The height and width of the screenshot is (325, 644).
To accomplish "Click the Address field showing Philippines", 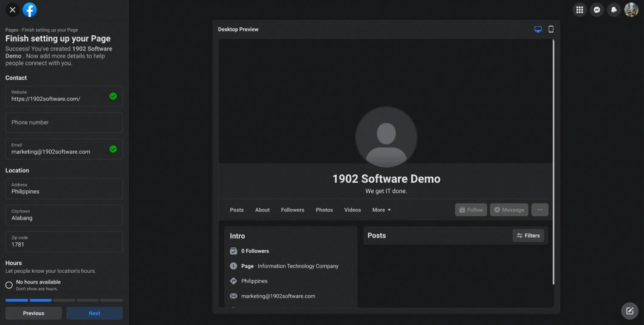I will [64, 188].
